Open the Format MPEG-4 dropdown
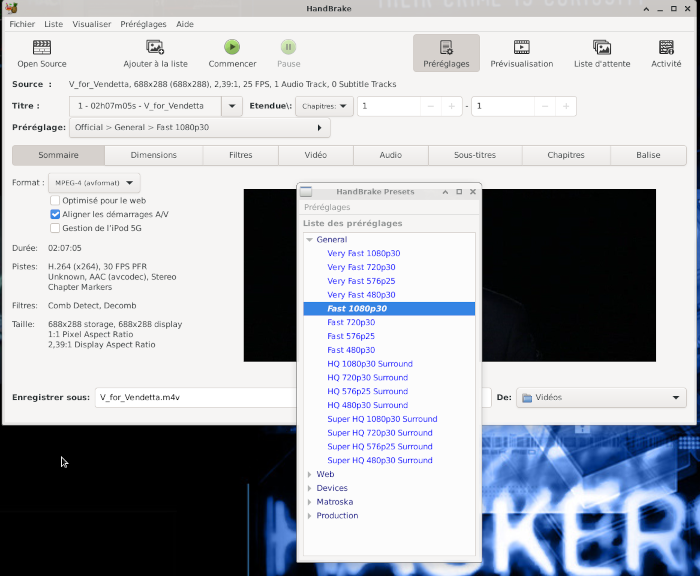The width and height of the screenshot is (700, 576). point(94,183)
